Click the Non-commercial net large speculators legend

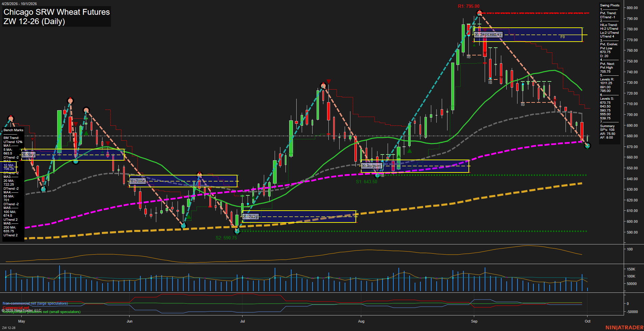click(x=35, y=304)
